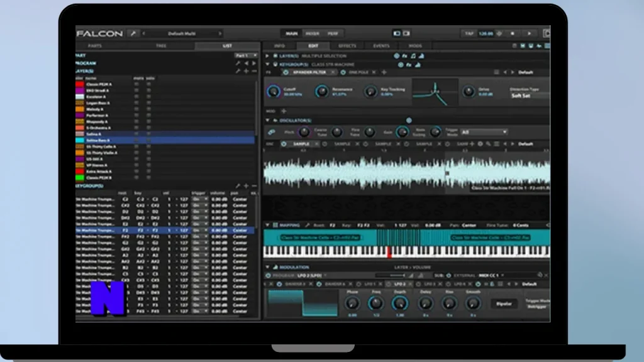The image size is (644, 362).
Task: Click the cyan color swatch of Solina Bass A
Action: [x=80, y=140]
